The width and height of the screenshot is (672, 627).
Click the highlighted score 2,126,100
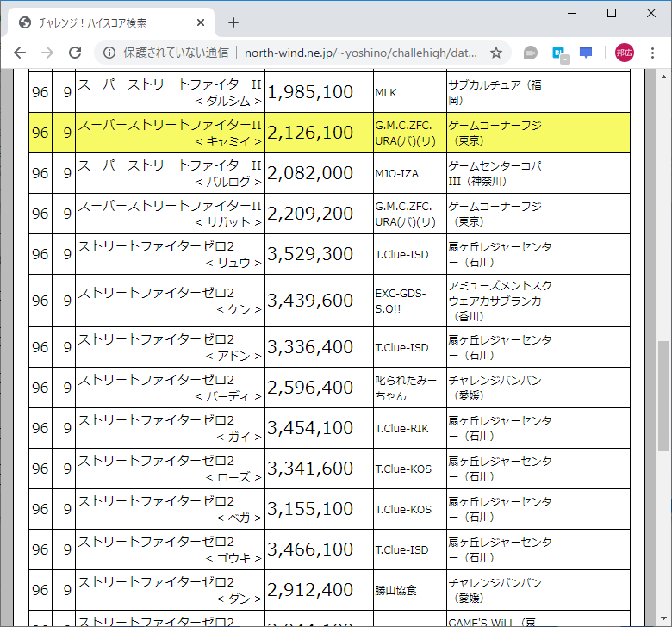click(310, 133)
